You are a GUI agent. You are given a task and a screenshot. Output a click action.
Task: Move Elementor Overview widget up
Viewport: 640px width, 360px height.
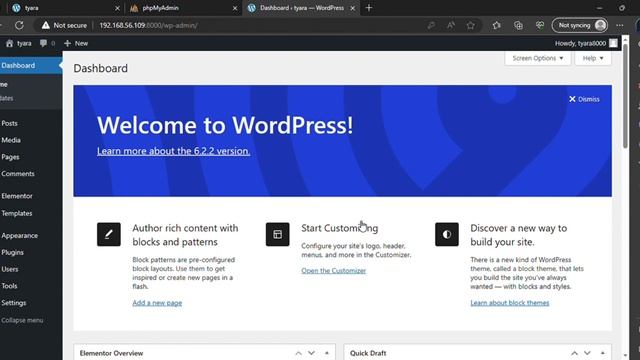click(x=298, y=353)
